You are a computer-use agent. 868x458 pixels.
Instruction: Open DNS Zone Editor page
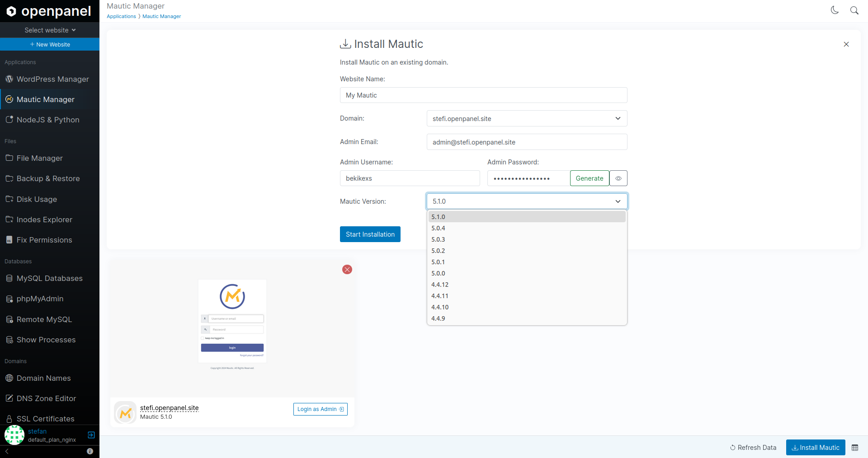(x=50, y=398)
